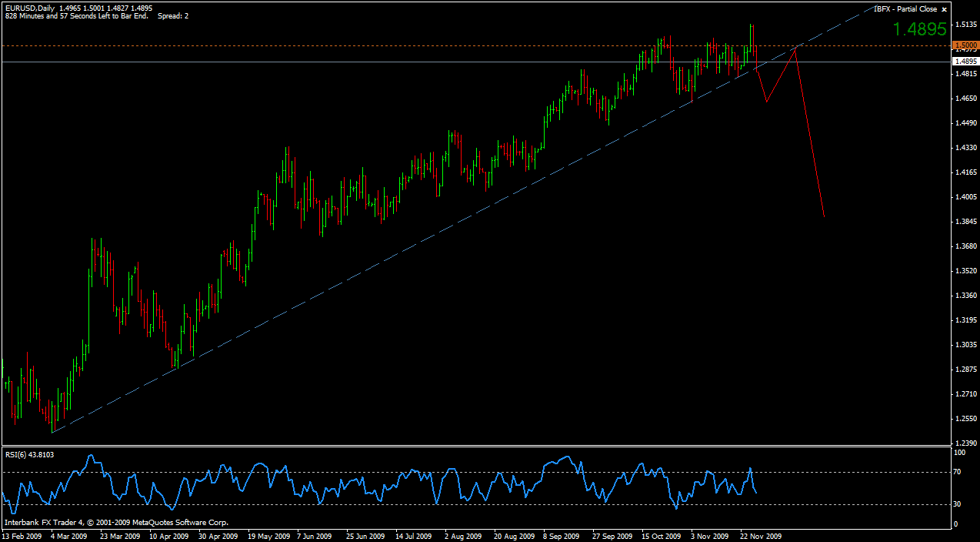The image size is (980, 542).
Task: Click the 22 Nov 2009 axis label
Action: (762, 536)
